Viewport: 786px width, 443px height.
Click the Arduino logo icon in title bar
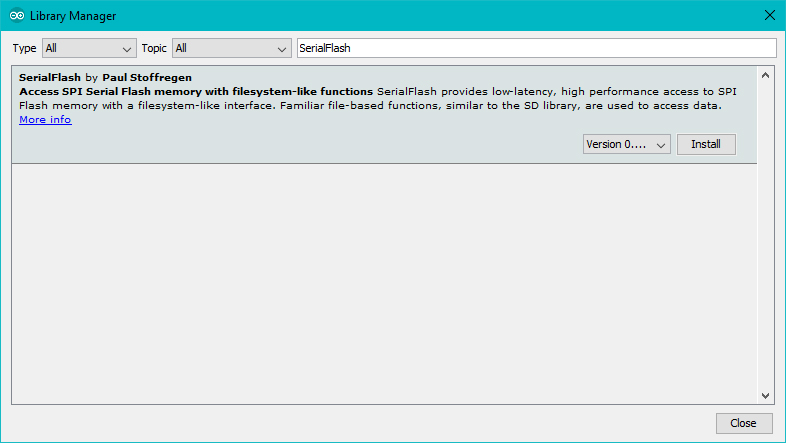(x=17, y=16)
